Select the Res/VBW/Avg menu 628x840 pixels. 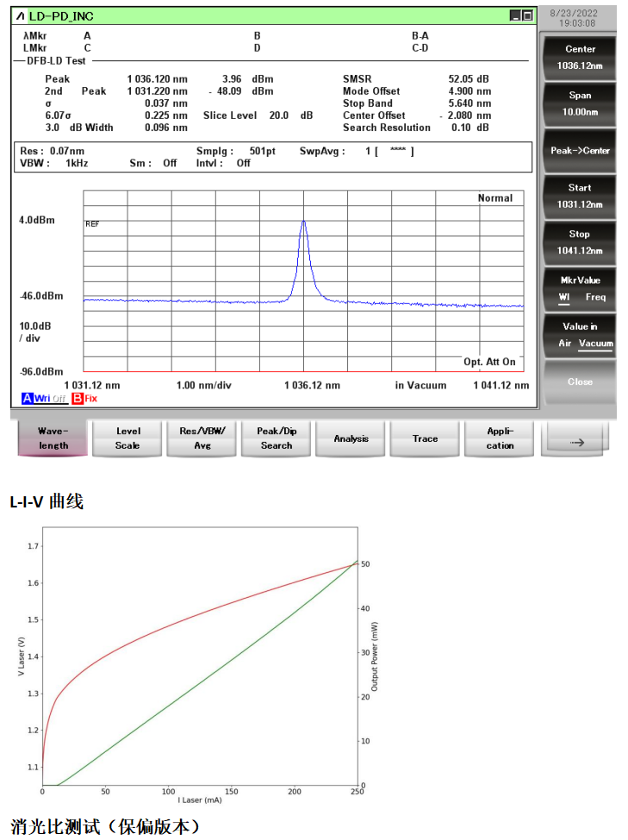(x=202, y=438)
